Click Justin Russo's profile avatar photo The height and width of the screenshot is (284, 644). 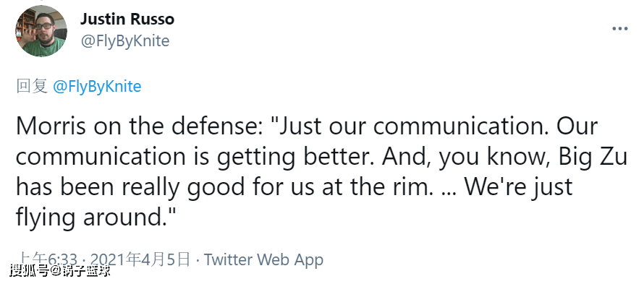(x=41, y=31)
